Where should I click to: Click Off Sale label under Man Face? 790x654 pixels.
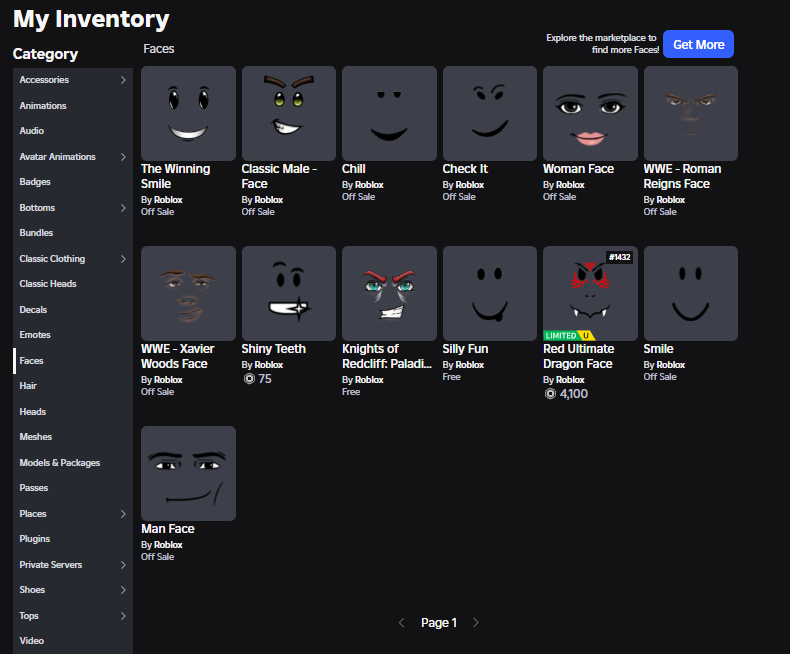tap(158, 557)
